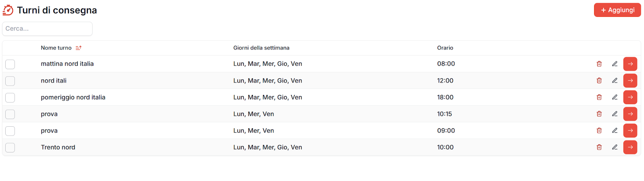Viewport: 644px width, 181px height.
Task: Edit the prova 09:00 shift
Action: click(615, 131)
